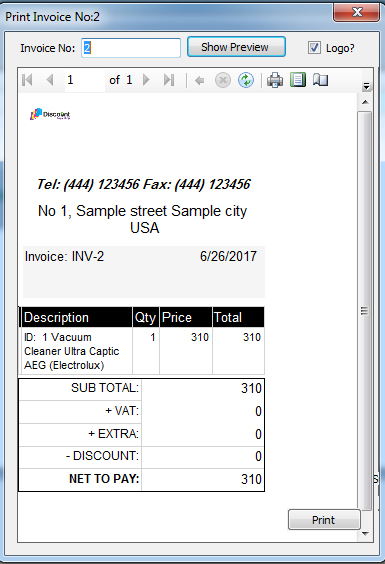Click the vertical scrollbar thumb
The image size is (385, 564).
pos(365,310)
